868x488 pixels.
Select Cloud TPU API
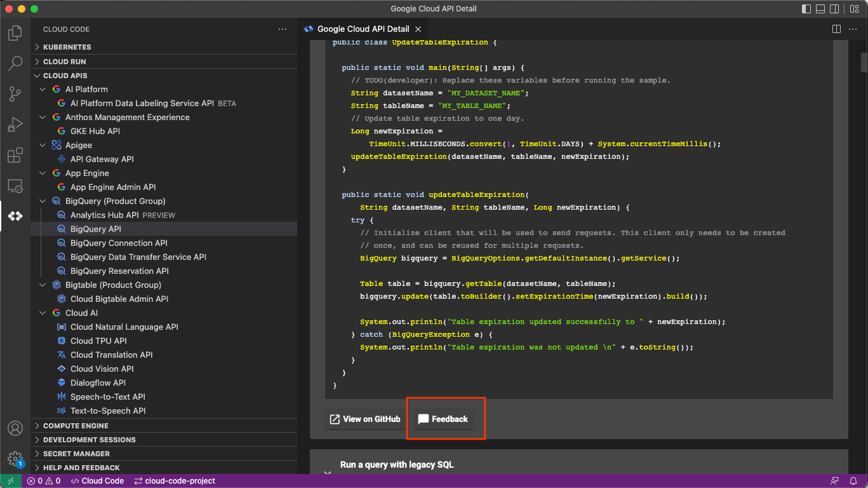pyautogui.click(x=164, y=341)
